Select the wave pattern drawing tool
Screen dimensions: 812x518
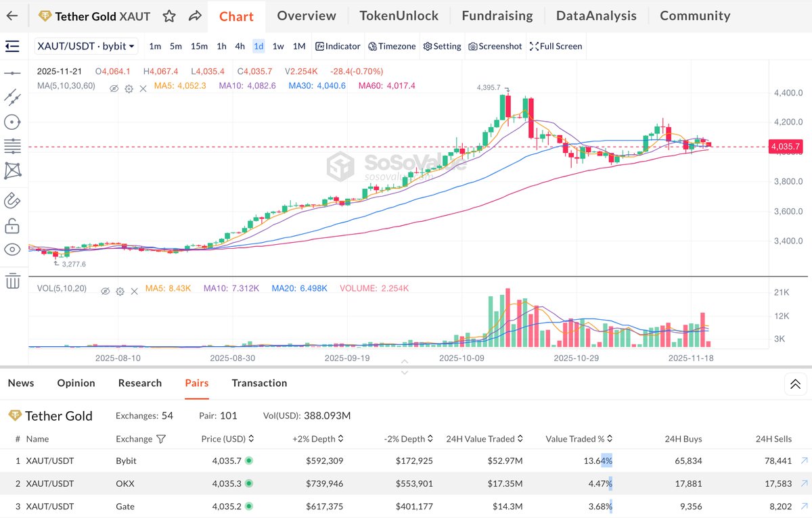click(12, 170)
